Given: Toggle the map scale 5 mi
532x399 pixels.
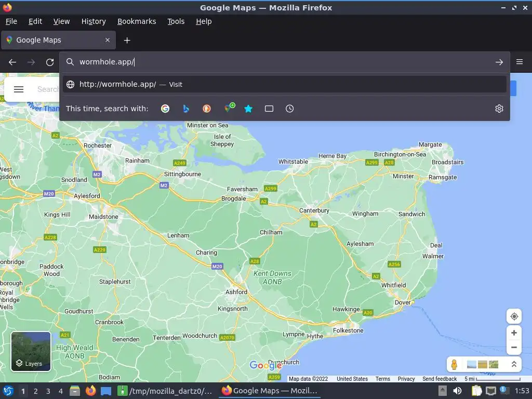Looking at the screenshot, I should [492, 379].
